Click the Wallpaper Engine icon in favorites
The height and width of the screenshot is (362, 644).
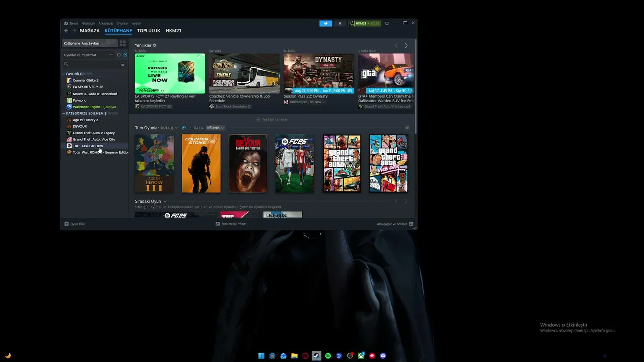click(69, 107)
